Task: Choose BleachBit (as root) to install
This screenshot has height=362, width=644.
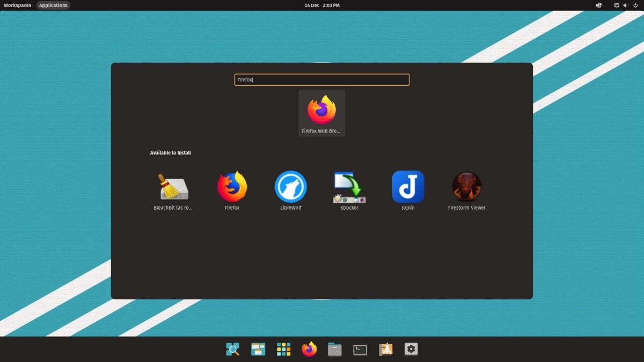Action: coord(173,188)
